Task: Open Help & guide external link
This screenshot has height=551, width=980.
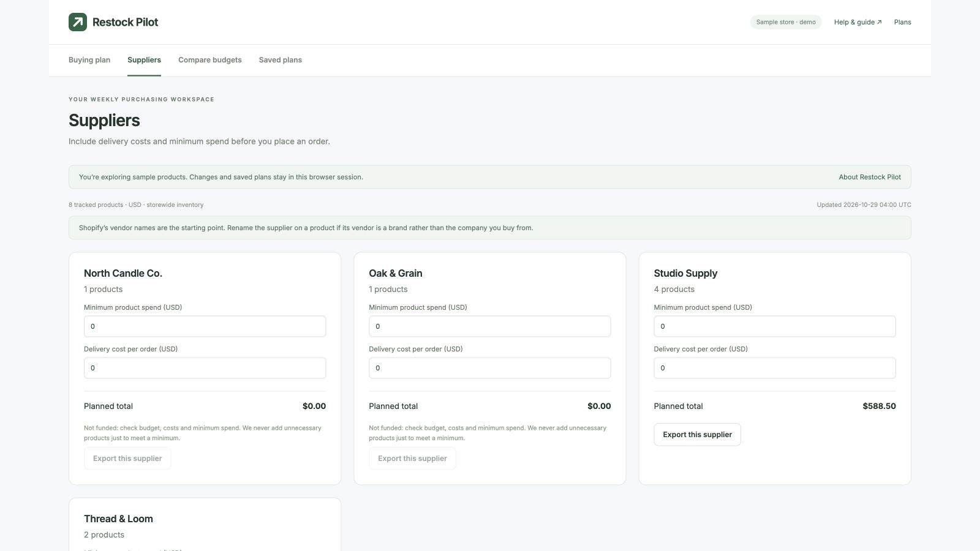Action: pos(858,22)
